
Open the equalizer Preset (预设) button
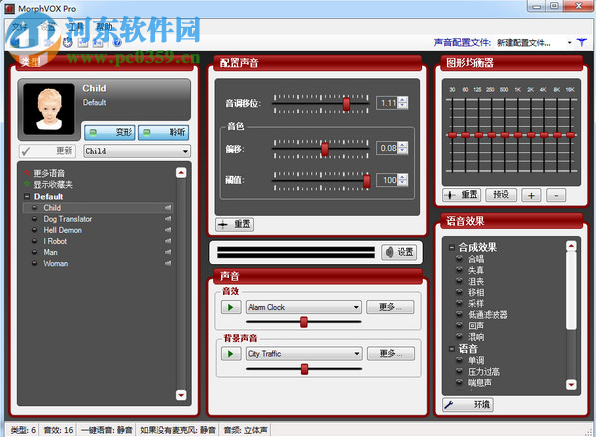click(501, 195)
